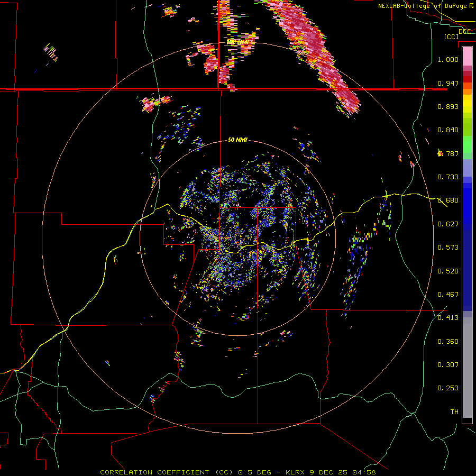The height and width of the screenshot is (476, 476).
Task: Click the 0.893 scale label
Action: click(x=448, y=106)
